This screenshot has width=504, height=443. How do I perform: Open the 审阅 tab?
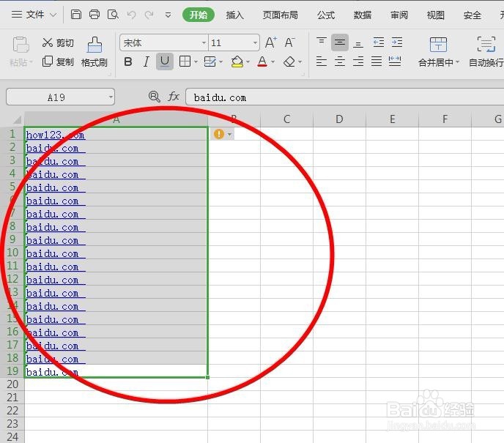click(399, 15)
